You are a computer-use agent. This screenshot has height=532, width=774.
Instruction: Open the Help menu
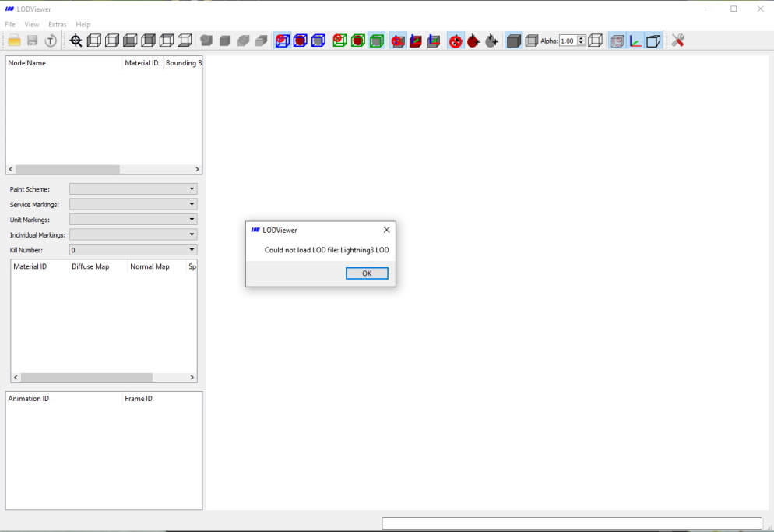(x=83, y=24)
